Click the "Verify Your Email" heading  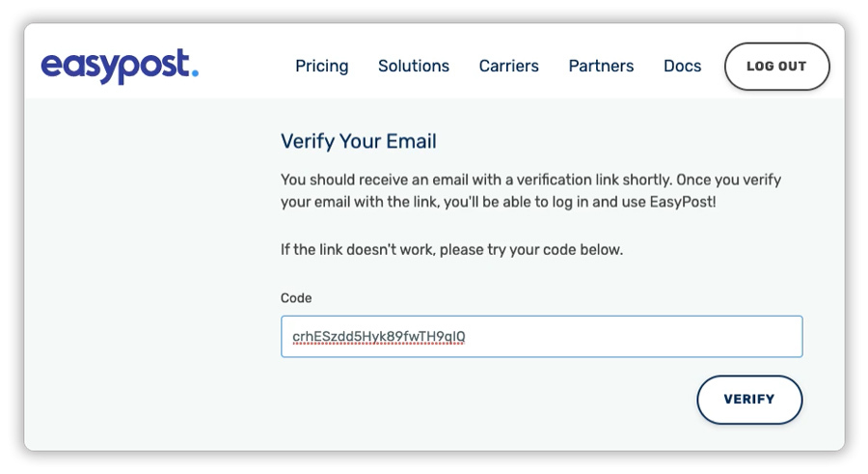tap(359, 142)
